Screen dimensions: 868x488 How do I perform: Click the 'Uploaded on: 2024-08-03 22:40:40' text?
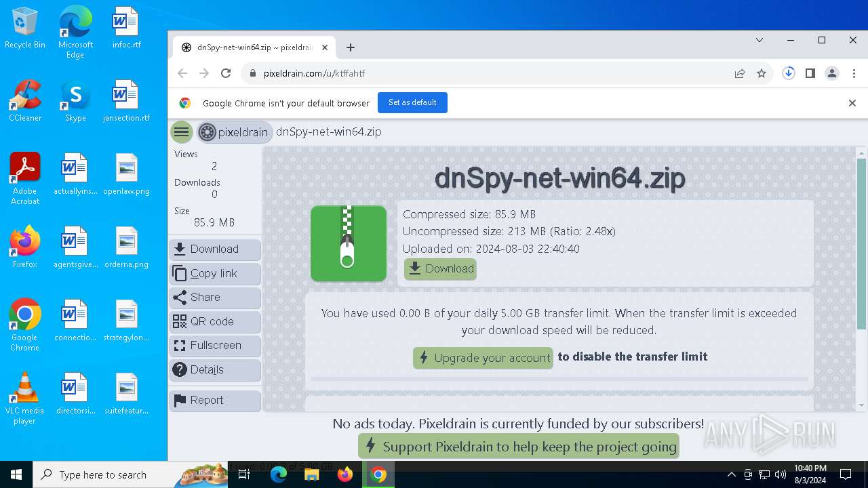click(x=491, y=249)
